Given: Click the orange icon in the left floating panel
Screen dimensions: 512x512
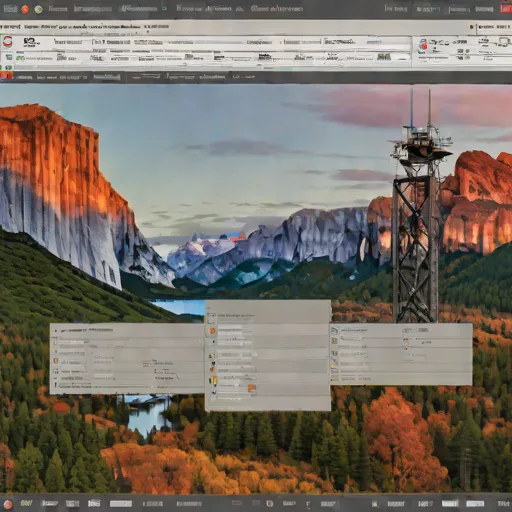Looking at the screenshot, I should [56, 361].
